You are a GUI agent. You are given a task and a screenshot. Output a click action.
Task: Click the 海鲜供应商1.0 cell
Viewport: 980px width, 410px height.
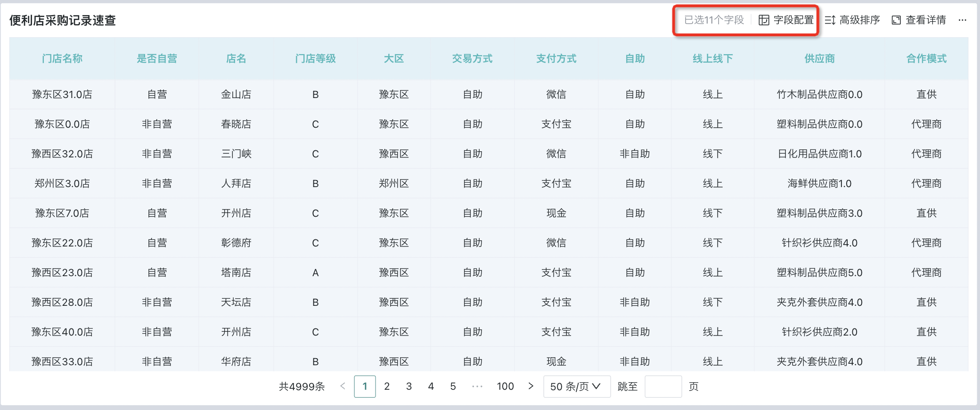click(x=820, y=183)
